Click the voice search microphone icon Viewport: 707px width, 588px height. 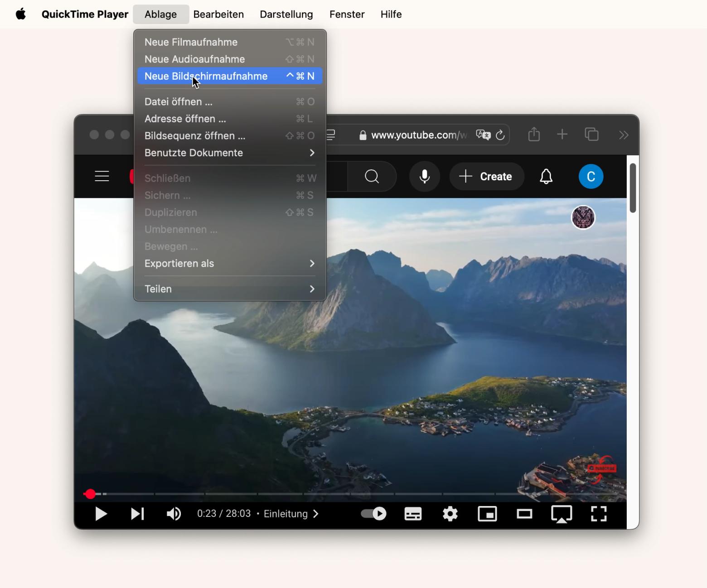pyautogui.click(x=424, y=176)
